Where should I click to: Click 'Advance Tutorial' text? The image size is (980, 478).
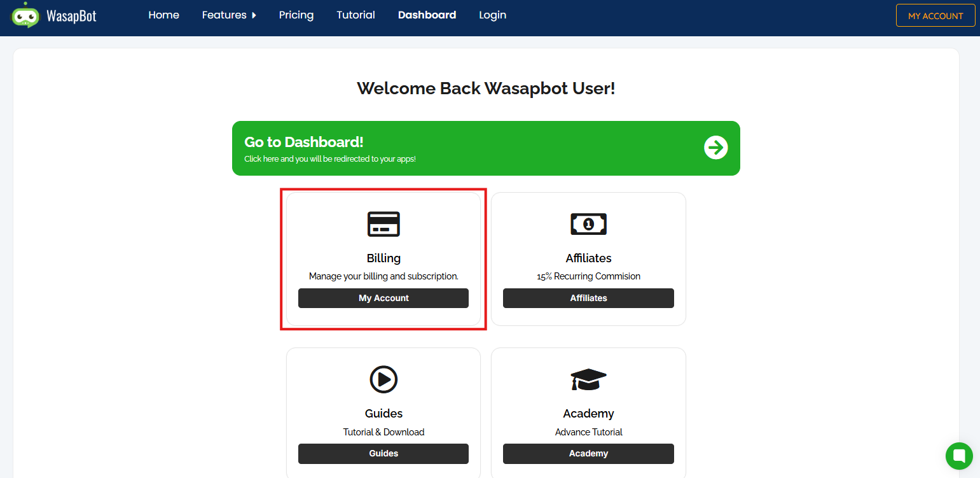pos(588,432)
